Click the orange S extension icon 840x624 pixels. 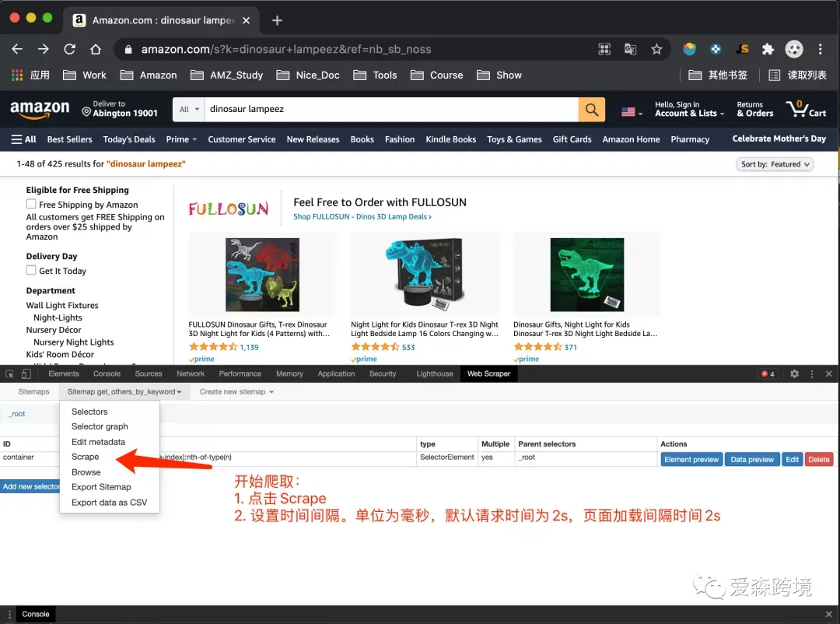(742, 49)
